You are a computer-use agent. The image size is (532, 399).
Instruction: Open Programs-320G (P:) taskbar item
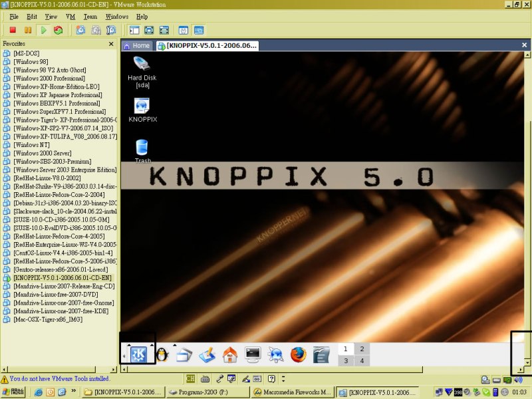207,392
